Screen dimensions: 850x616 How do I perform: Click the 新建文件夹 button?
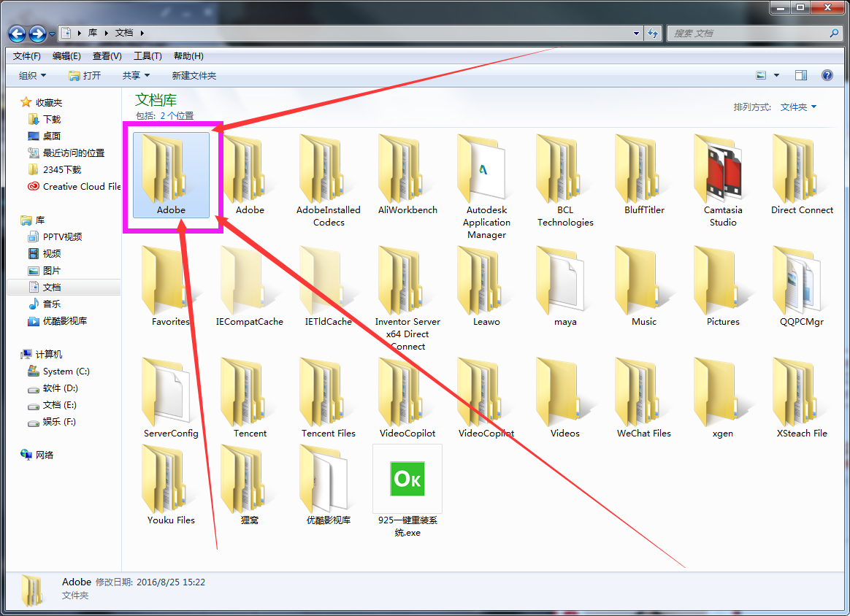click(194, 75)
